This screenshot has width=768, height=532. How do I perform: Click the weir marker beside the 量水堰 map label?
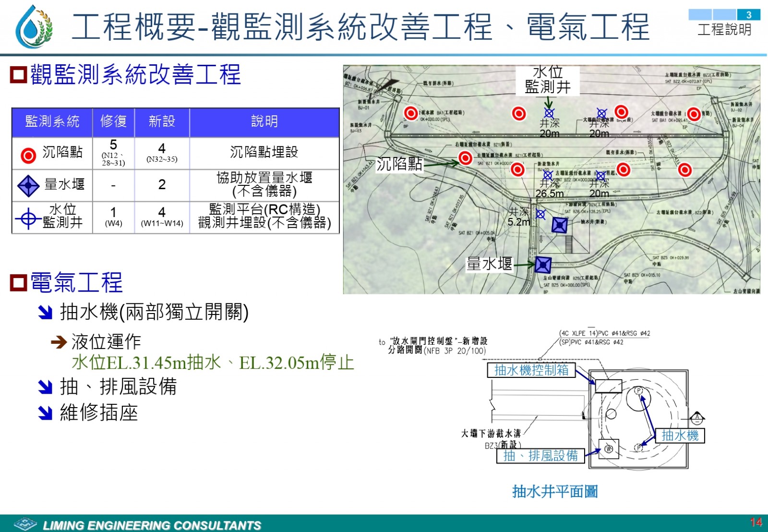pyautogui.click(x=543, y=265)
